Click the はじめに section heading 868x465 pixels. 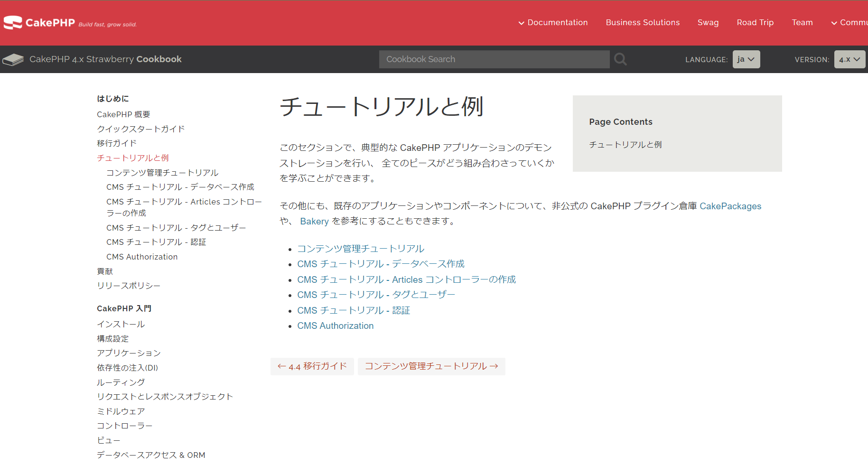[x=113, y=99]
